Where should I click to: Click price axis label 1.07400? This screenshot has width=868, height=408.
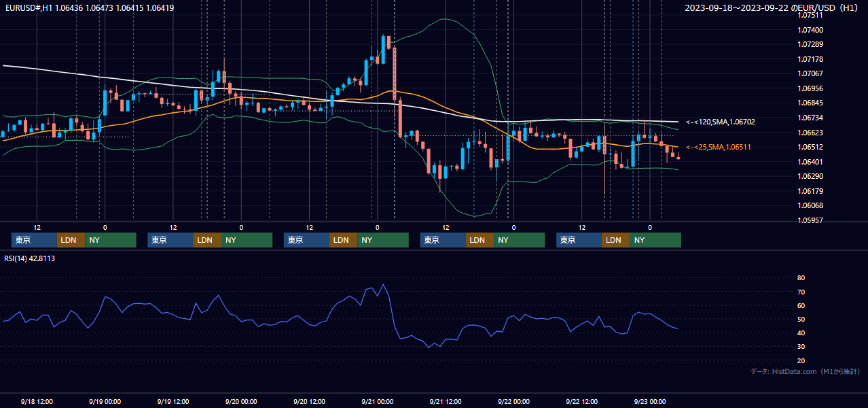coord(810,30)
